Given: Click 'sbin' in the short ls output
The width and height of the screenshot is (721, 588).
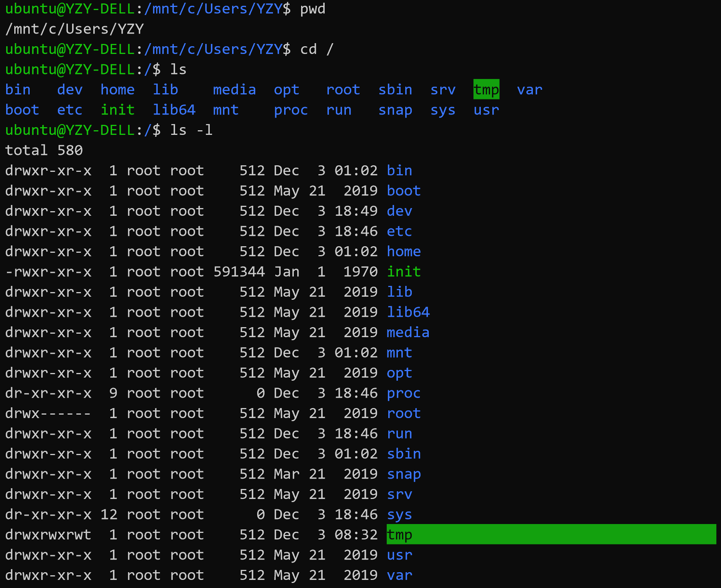Looking at the screenshot, I should tap(395, 90).
